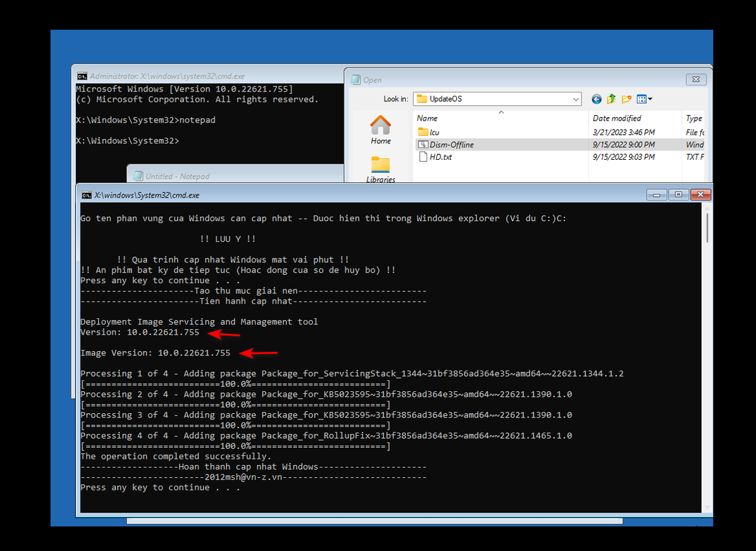Viewport: 756px width, 551px height.
Task: Close the front cmd.exe window
Action: coord(701,195)
